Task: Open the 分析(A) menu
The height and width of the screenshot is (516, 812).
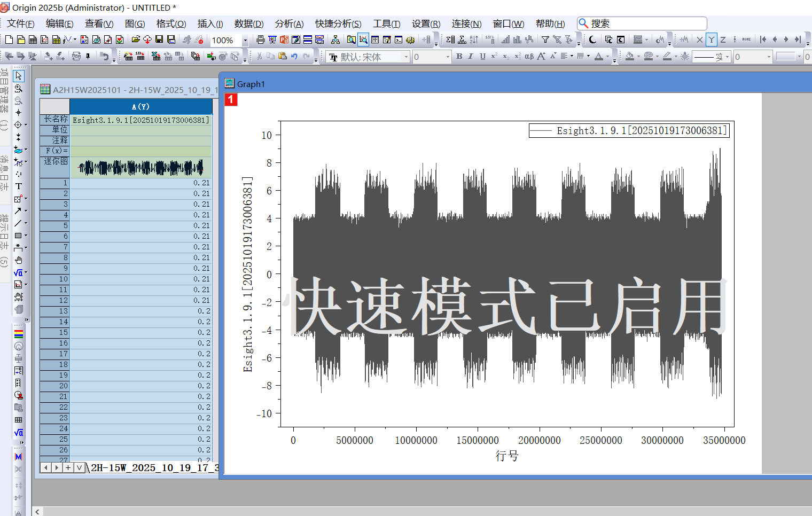Action: [x=289, y=24]
